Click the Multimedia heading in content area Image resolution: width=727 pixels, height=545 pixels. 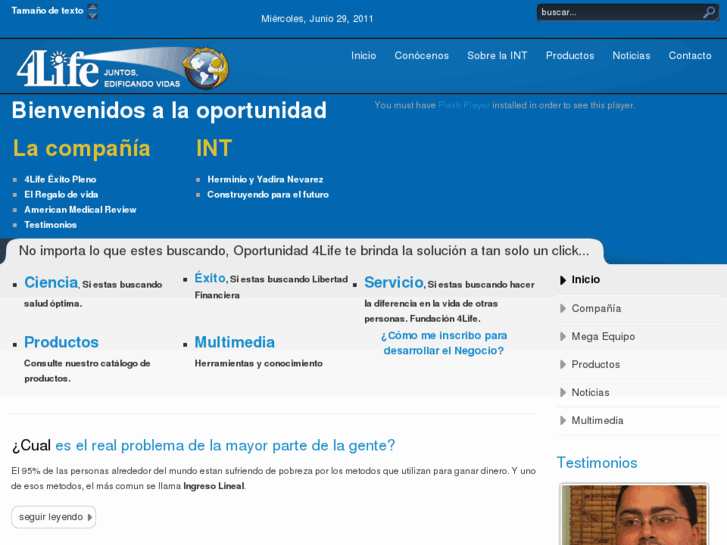235,342
